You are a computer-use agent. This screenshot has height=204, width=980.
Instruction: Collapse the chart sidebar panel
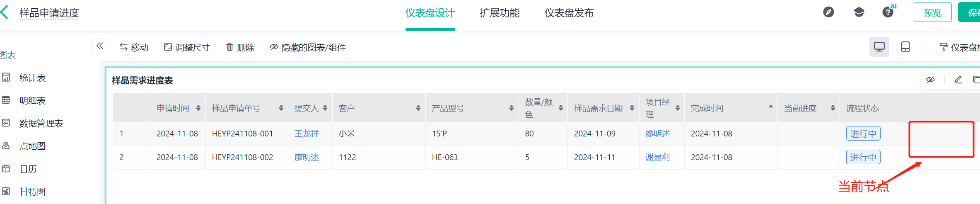100,46
